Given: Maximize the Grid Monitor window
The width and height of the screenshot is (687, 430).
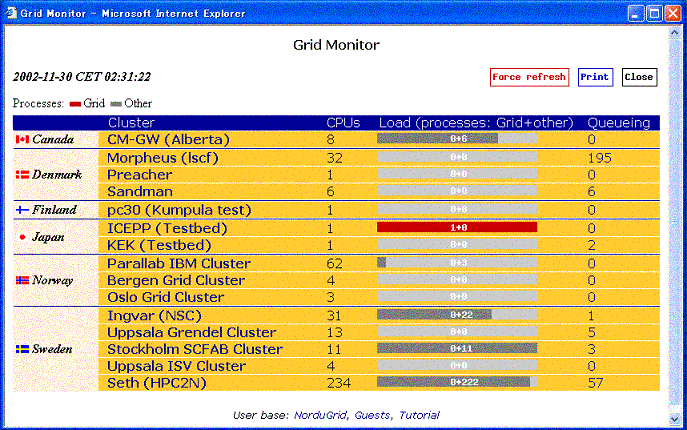Looking at the screenshot, I should click(654, 13).
